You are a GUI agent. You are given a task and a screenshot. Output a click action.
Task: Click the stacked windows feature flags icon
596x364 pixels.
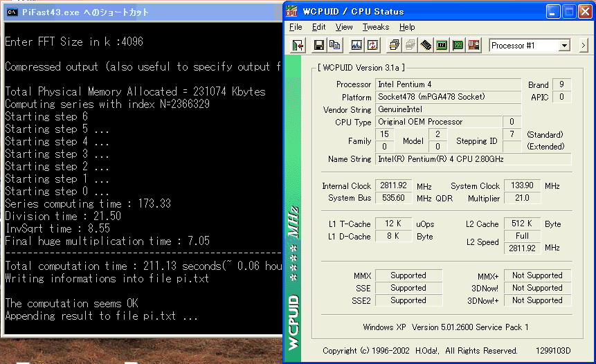[x=394, y=46]
